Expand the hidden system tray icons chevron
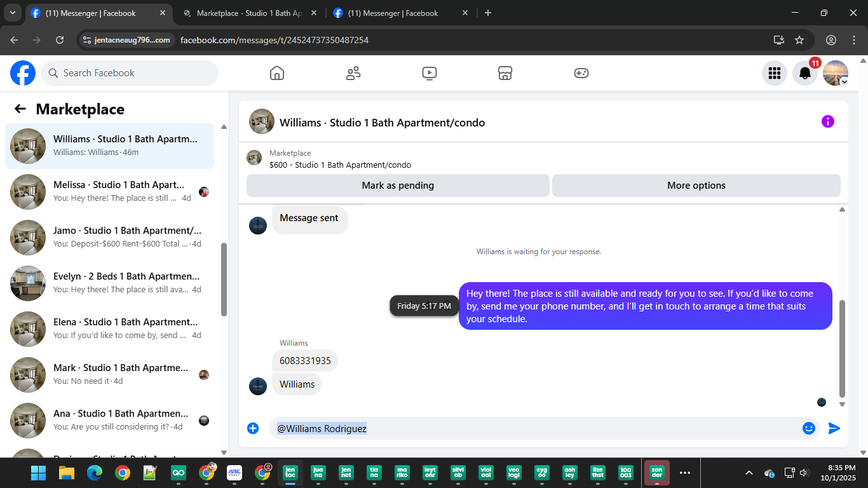Image resolution: width=868 pixels, height=488 pixels. tap(749, 473)
